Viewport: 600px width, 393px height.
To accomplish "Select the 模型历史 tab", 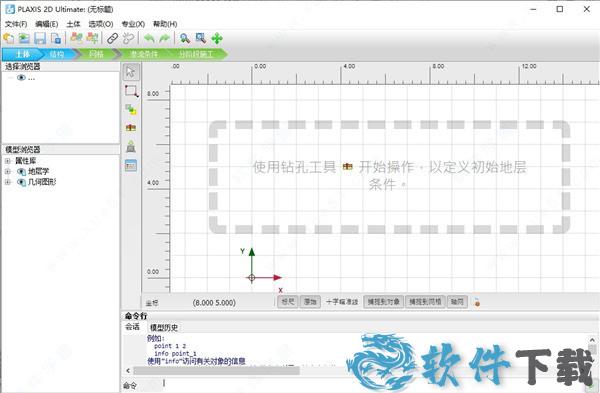I will point(164,327).
